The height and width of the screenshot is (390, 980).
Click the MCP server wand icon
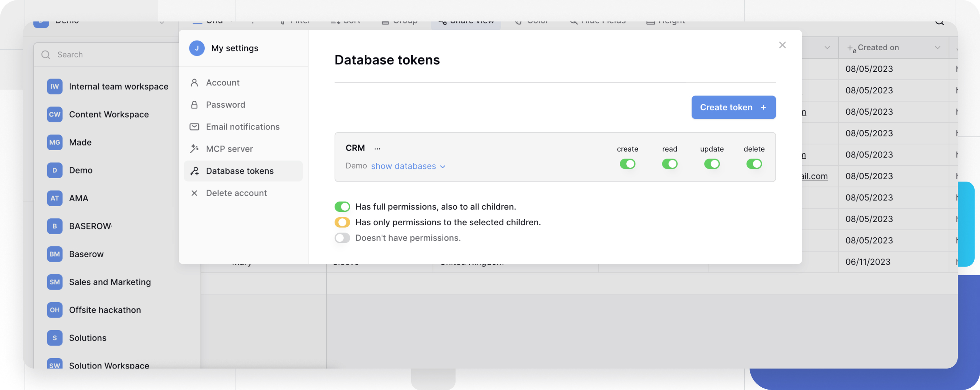click(194, 149)
